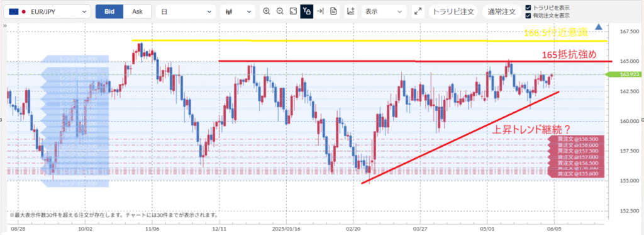Switch price display to Bid
The height and width of the screenshot is (235, 644).
(109, 11)
